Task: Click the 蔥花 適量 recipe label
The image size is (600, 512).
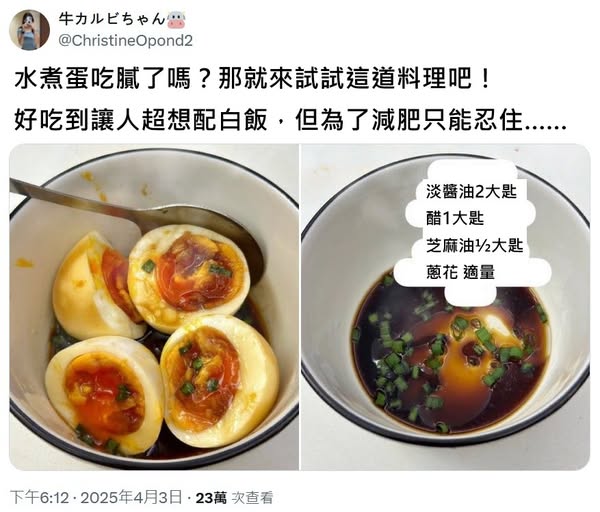Action: tap(460, 272)
